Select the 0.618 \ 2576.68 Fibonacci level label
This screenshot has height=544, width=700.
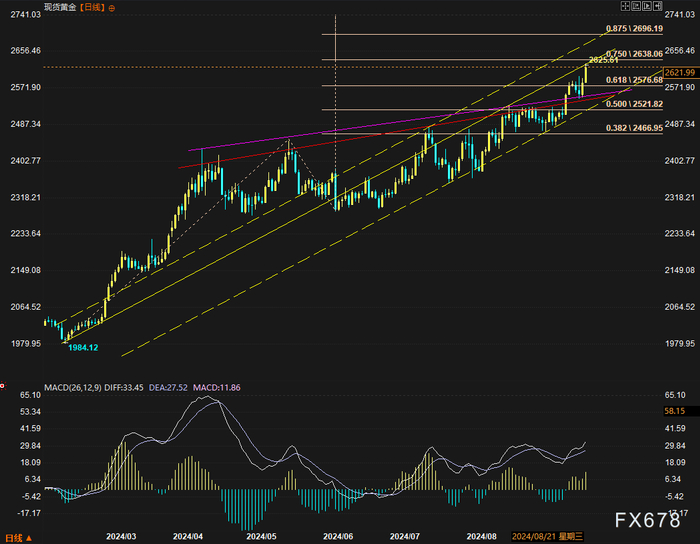(x=634, y=80)
